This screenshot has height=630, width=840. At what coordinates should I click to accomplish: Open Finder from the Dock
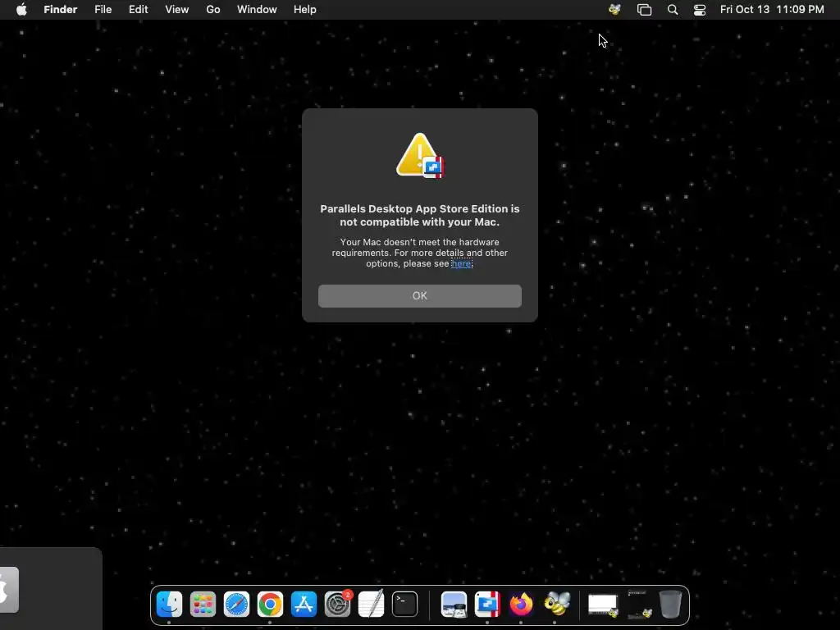169,605
